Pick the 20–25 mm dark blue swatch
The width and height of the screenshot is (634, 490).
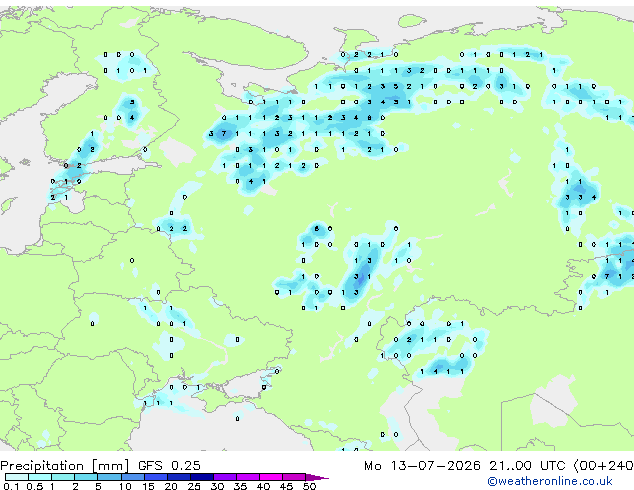[178, 477]
